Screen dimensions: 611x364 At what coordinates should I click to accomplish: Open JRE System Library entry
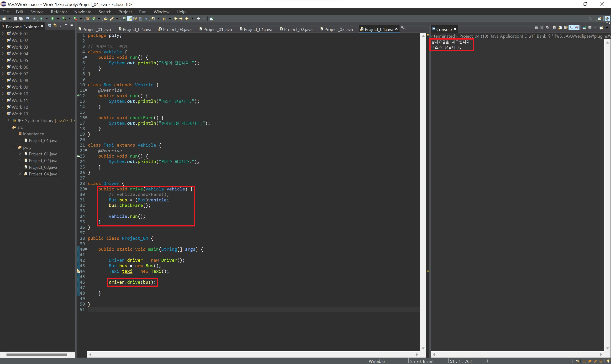(x=35, y=120)
